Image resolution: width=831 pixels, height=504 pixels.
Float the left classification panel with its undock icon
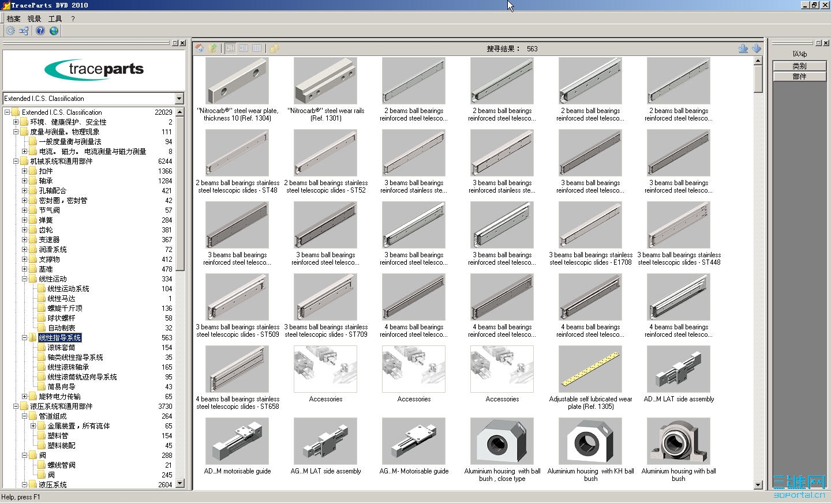[x=175, y=43]
